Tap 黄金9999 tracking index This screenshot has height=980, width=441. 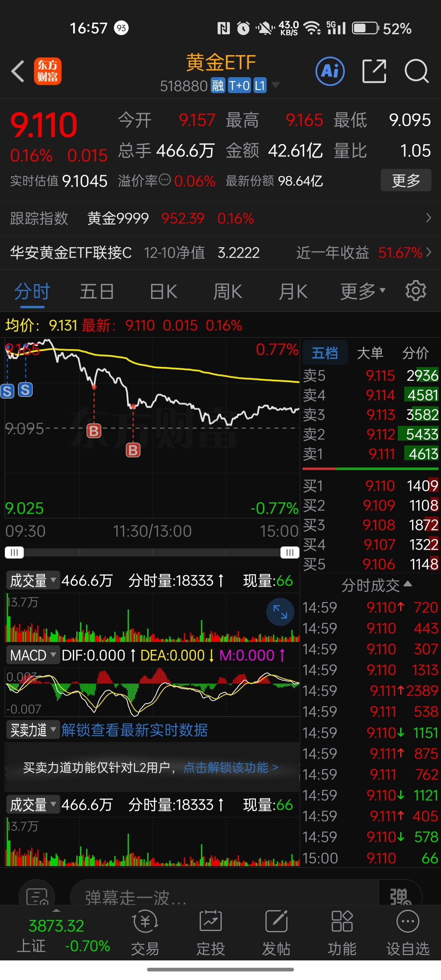(118, 218)
